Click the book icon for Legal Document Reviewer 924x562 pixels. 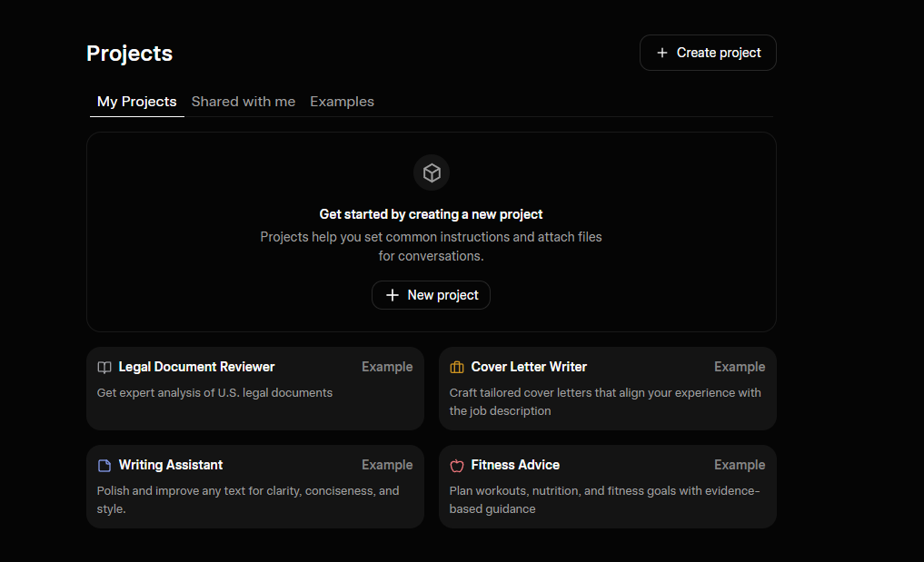pyautogui.click(x=104, y=368)
